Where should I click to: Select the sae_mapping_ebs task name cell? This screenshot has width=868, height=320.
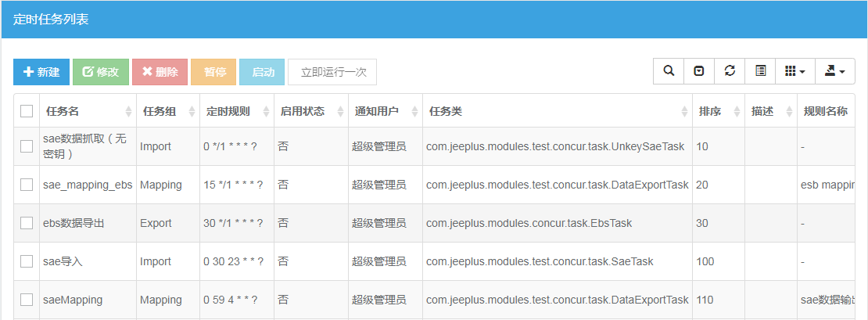point(88,185)
